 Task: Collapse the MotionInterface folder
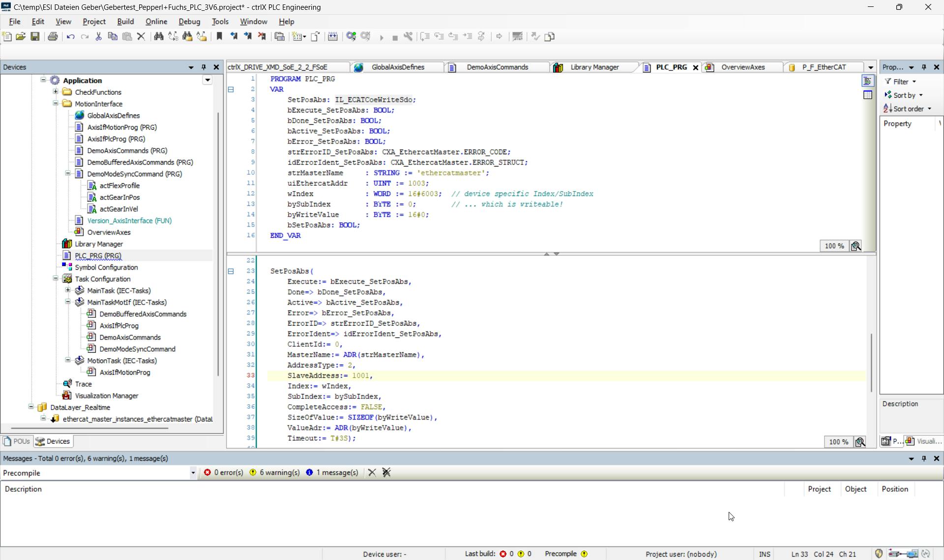tap(56, 104)
